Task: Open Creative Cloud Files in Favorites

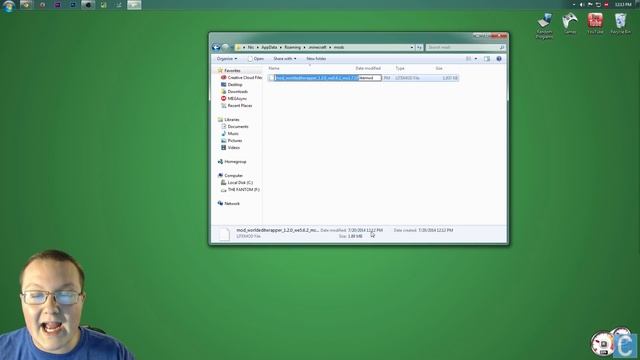Action: [x=241, y=78]
